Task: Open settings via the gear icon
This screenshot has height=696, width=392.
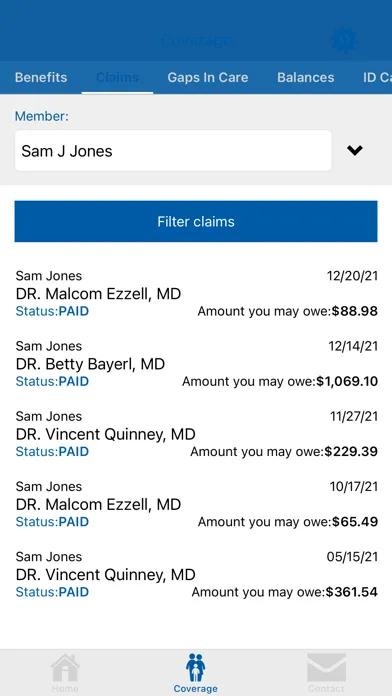Action: [344, 41]
